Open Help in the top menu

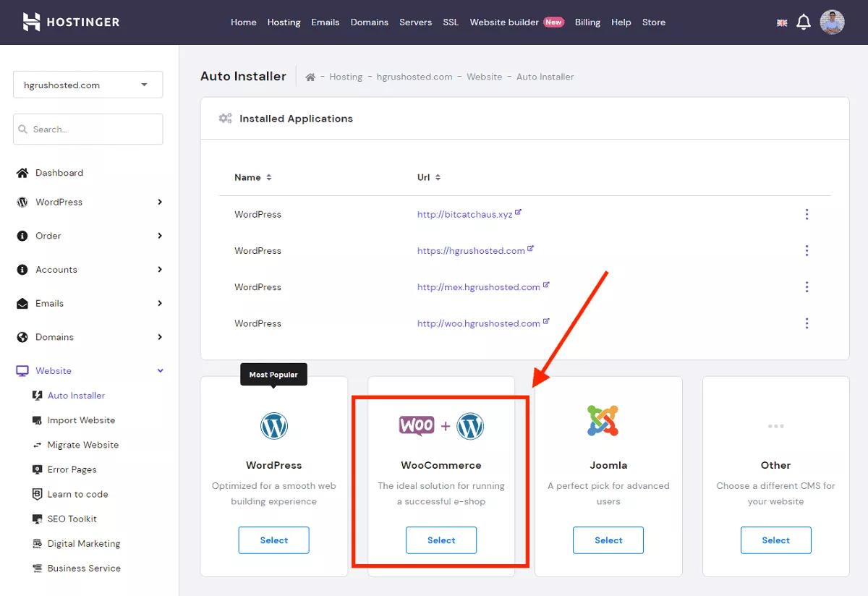pos(621,22)
